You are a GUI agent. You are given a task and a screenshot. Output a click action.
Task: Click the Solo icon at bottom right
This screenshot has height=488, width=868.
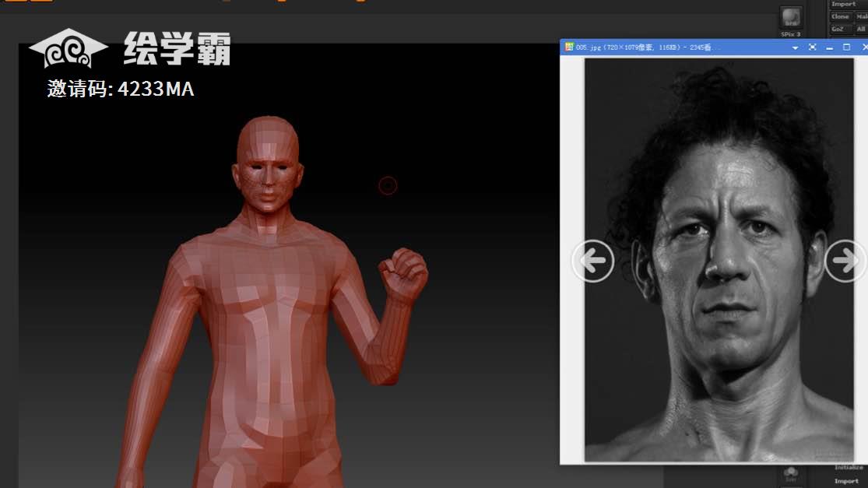(790, 474)
